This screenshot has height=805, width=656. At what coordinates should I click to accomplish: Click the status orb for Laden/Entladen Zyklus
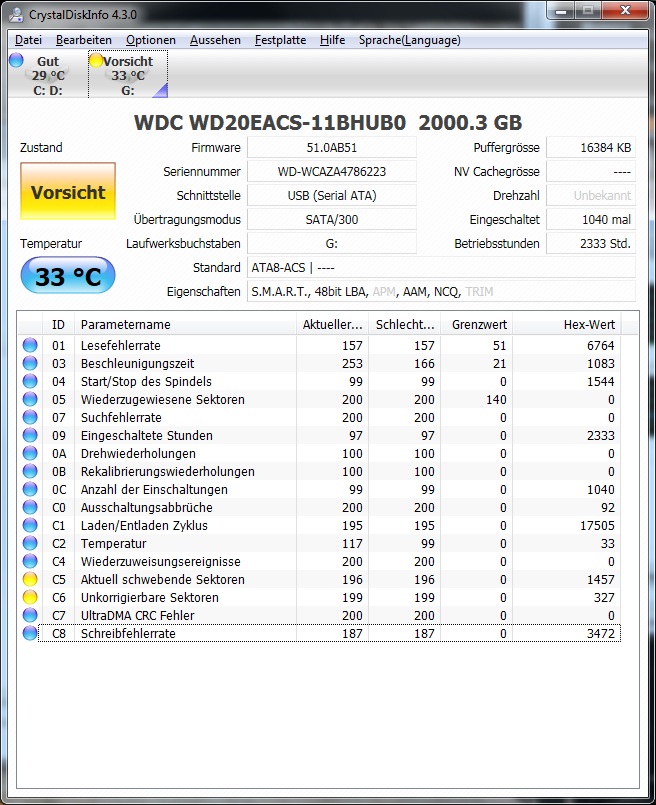tap(30, 525)
